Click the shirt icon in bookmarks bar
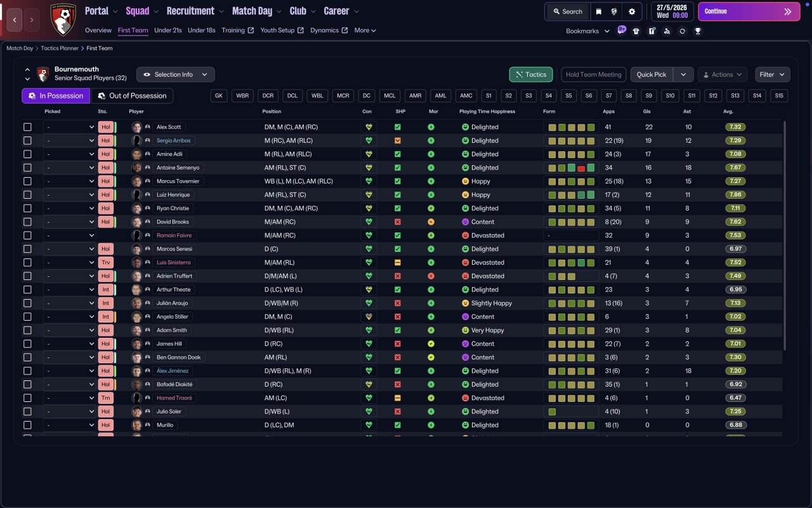Viewport: 812px width, 508px height. coord(636,31)
